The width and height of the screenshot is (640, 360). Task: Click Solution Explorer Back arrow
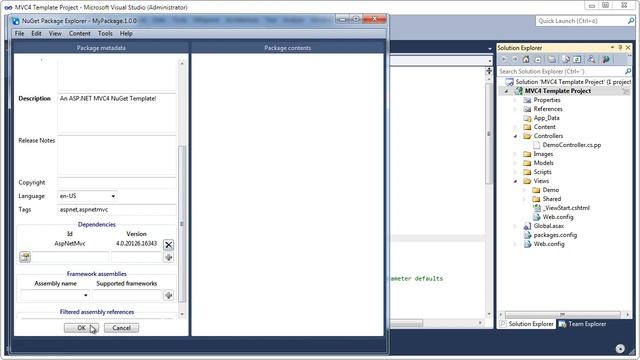coord(504,60)
